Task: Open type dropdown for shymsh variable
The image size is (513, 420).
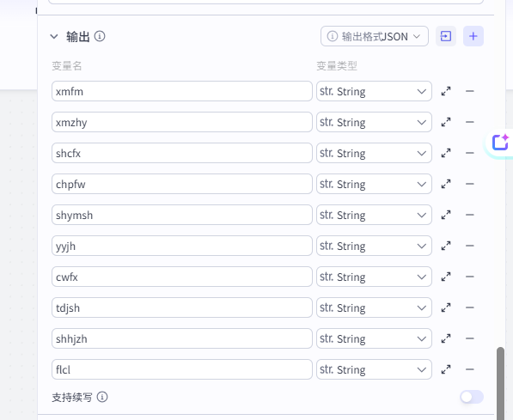Action: [x=374, y=215]
